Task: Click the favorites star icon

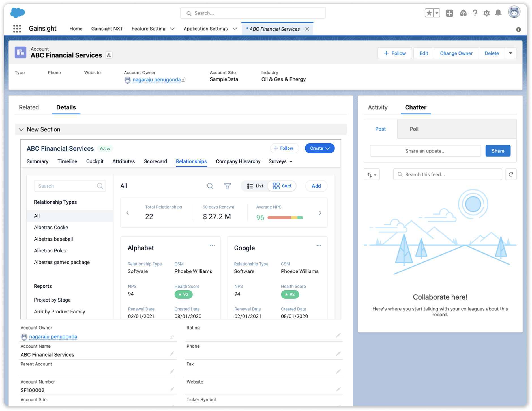Action: tap(429, 13)
